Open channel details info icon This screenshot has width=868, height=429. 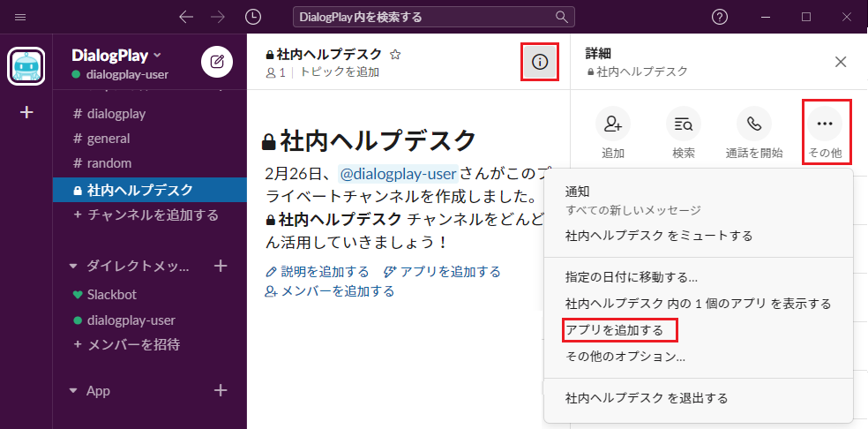(x=539, y=62)
